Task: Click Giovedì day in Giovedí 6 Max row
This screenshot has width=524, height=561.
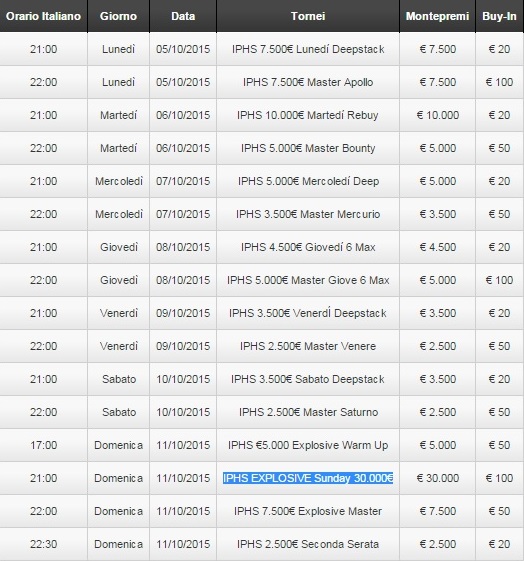Action: 118,247
